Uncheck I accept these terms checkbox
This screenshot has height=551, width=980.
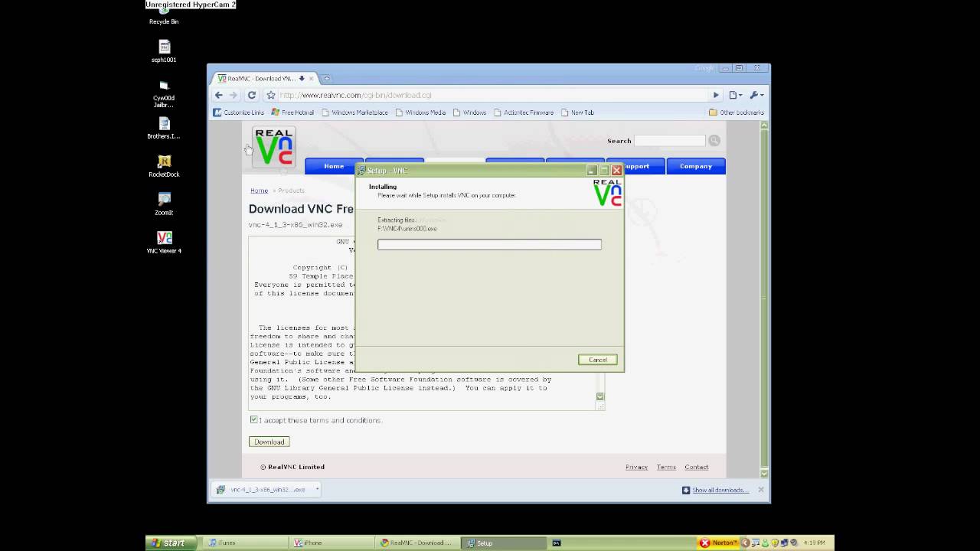click(254, 419)
